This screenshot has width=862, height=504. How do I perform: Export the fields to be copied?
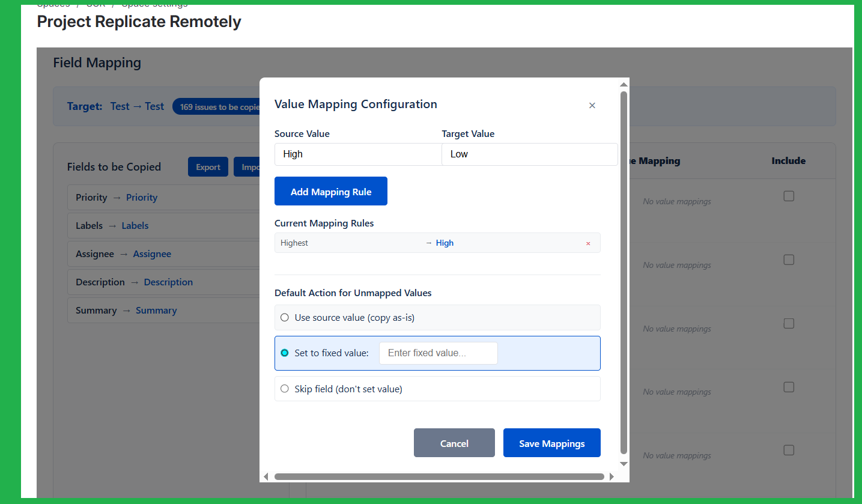point(208,167)
